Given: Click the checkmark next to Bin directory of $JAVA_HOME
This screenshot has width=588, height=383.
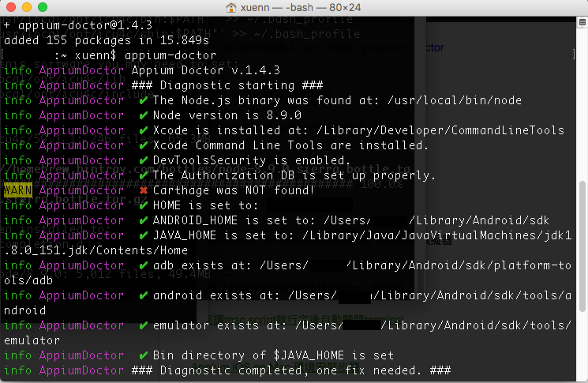Looking at the screenshot, I should tap(143, 355).
